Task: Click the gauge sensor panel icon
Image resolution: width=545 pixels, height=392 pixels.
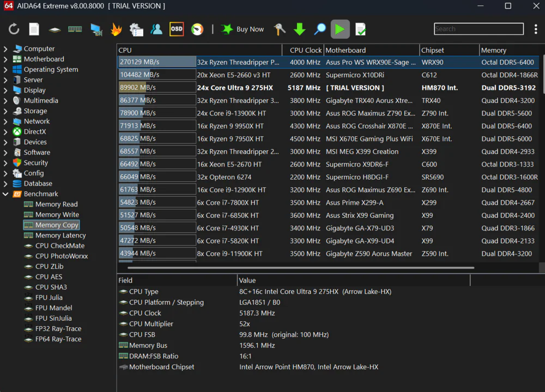Action: (197, 29)
